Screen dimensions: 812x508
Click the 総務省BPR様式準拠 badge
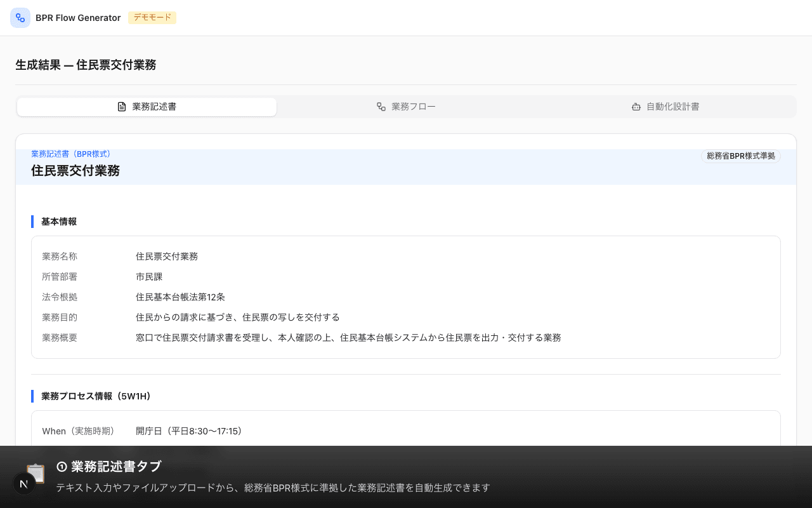[740, 156]
